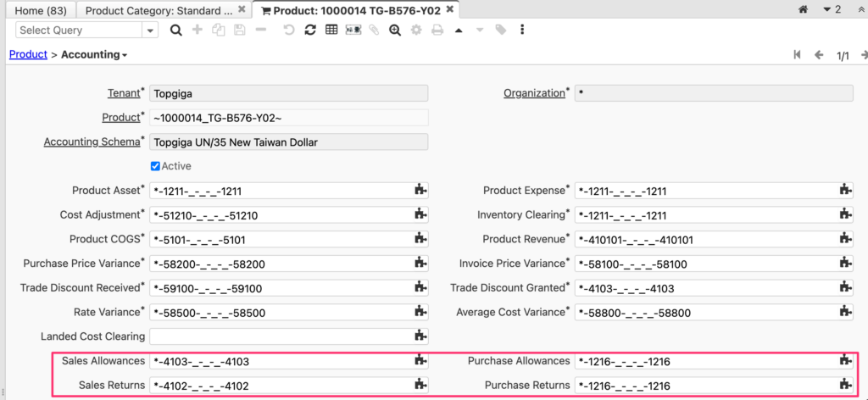Click the three-dot more options icon

(522, 30)
